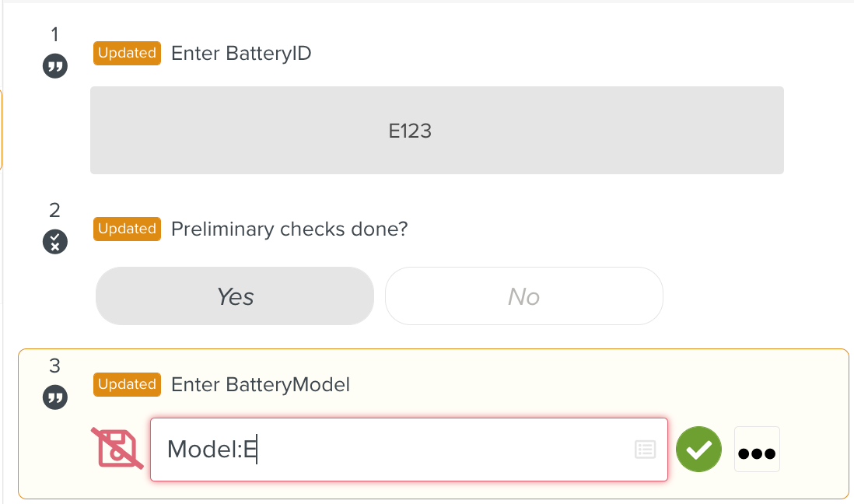Select No for Preliminary checks done

click(523, 296)
